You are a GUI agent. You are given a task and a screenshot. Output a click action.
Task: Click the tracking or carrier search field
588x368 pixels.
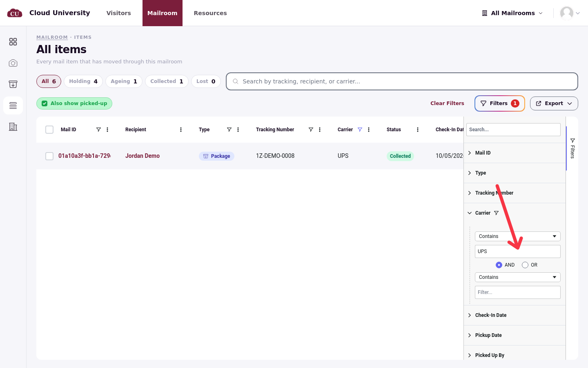(x=402, y=81)
